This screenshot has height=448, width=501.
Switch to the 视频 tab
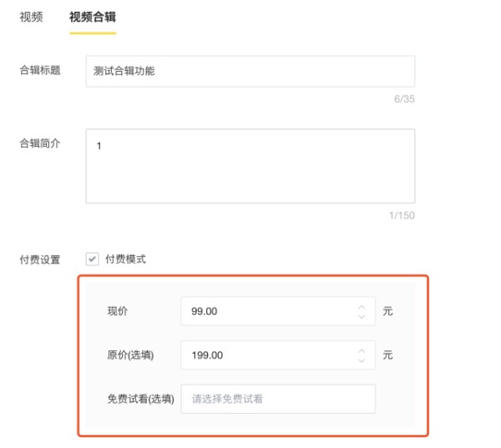(x=31, y=17)
